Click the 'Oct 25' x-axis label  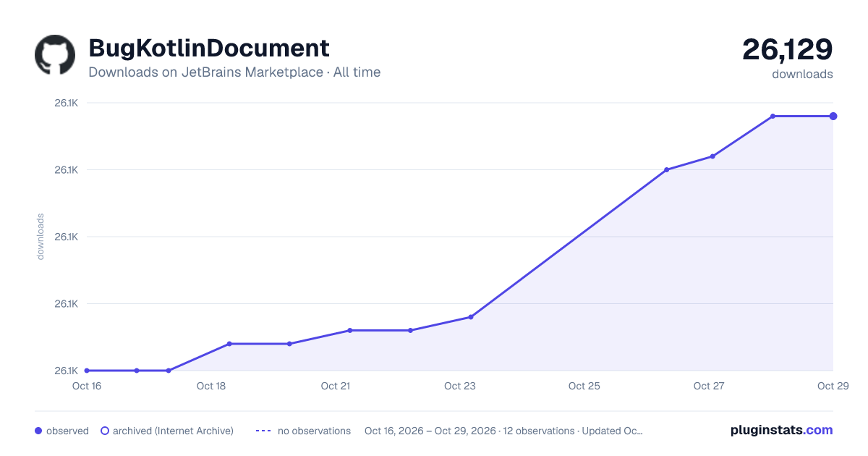tap(584, 386)
